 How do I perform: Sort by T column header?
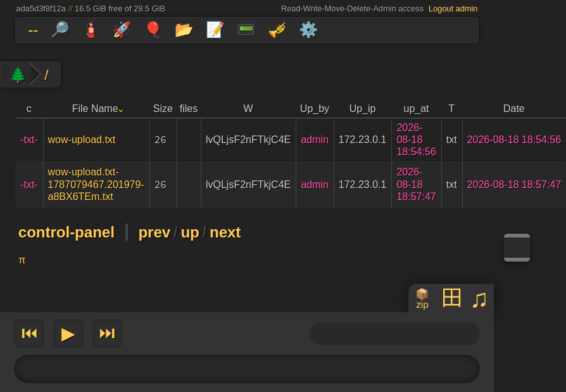(x=451, y=109)
